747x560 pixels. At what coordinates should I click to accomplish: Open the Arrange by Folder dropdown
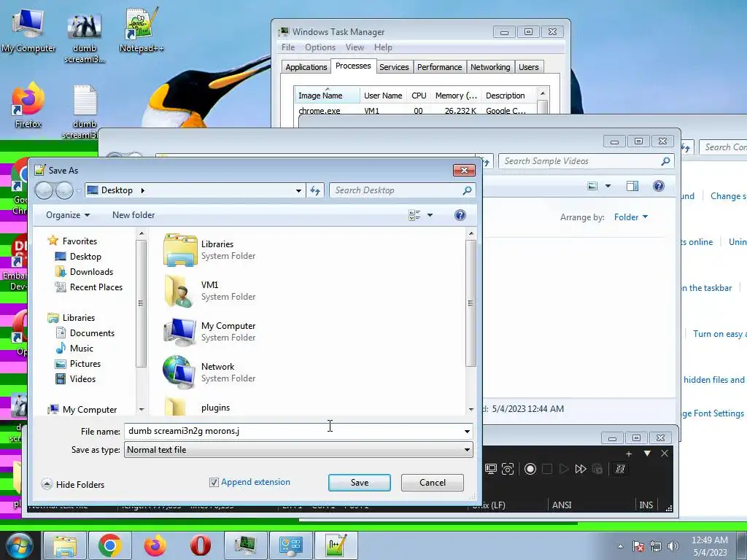tap(631, 217)
